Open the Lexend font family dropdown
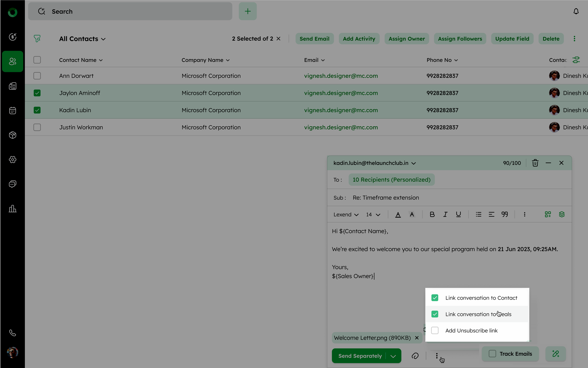588x368 pixels. pyautogui.click(x=346, y=215)
